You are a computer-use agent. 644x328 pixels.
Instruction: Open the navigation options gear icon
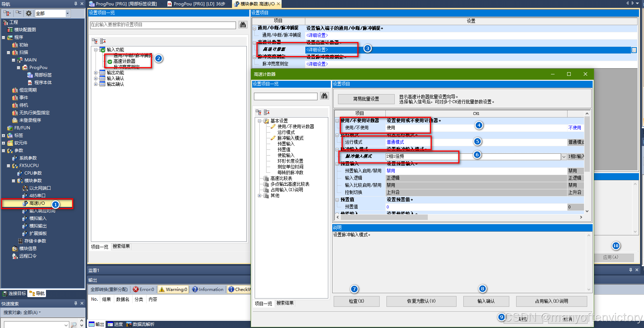[29, 13]
